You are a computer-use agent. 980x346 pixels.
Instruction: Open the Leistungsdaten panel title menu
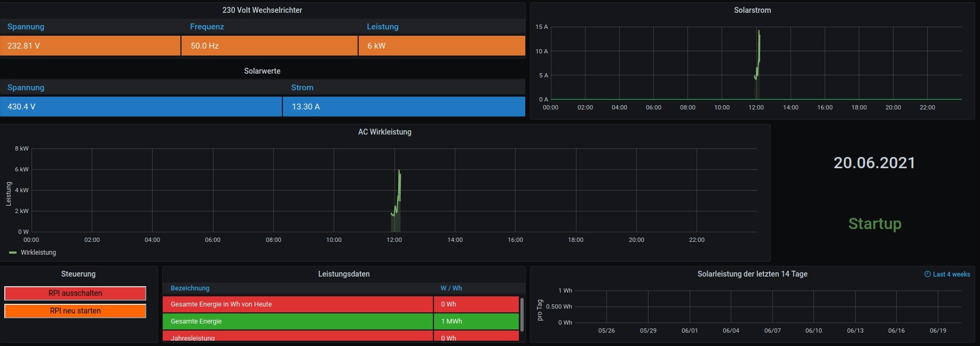pos(344,274)
